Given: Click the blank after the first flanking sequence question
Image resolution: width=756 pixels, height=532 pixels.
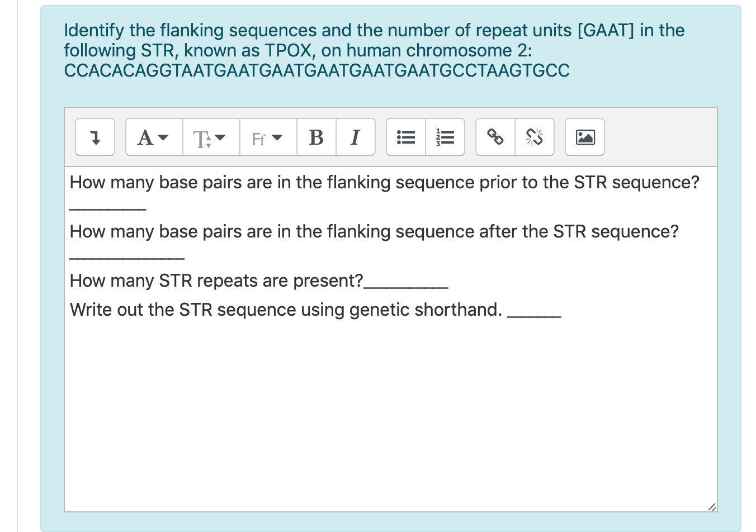Looking at the screenshot, I should click(108, 207).
